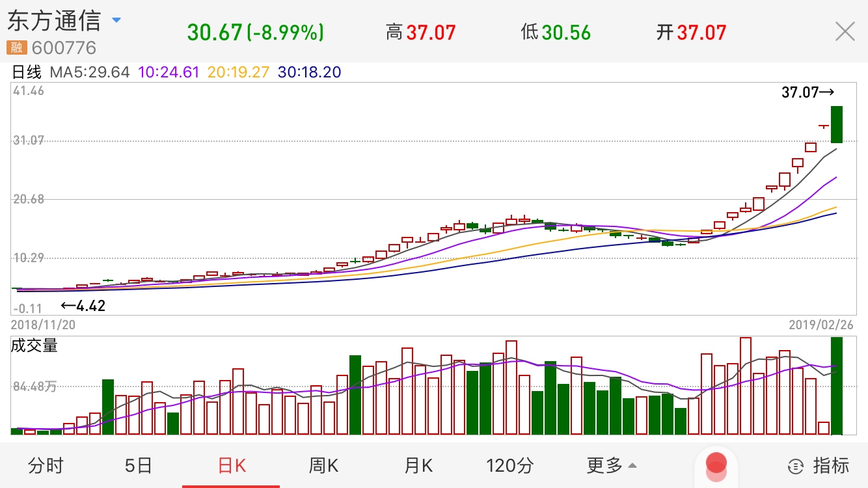Tap the current price 30.67
868x488 pixels.
[x=215, y=33]
